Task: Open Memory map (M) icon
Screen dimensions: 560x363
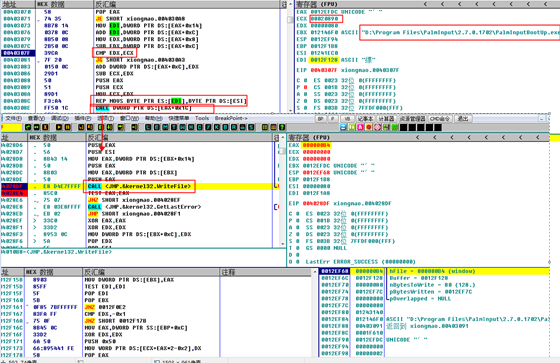Action: point(165,127)
